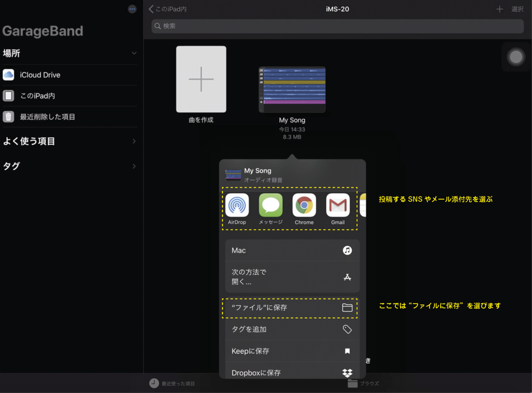The height and width of the screenshot is (393, 532).
Task: Switch to 最近使った項目 tab
Action: click(x=172, y=383)
